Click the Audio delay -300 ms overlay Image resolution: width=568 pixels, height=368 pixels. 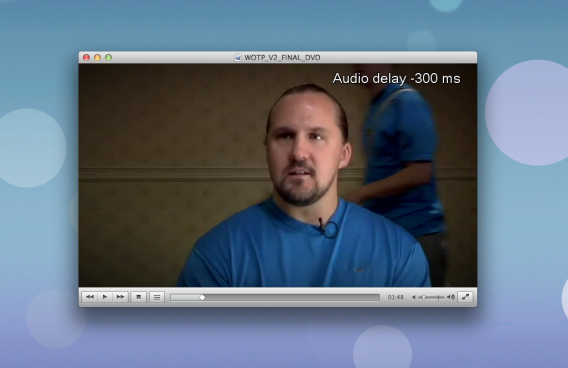[396, 78]
